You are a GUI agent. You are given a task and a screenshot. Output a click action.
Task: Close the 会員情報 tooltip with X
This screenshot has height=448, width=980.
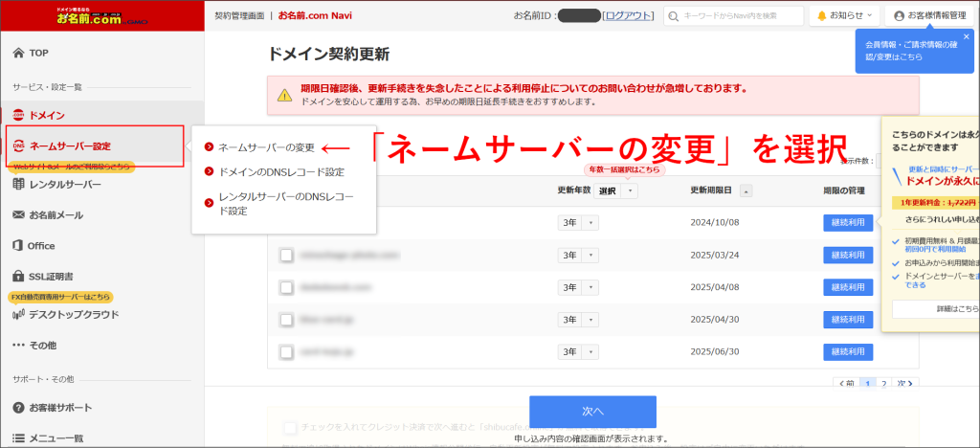click(967, 37)
